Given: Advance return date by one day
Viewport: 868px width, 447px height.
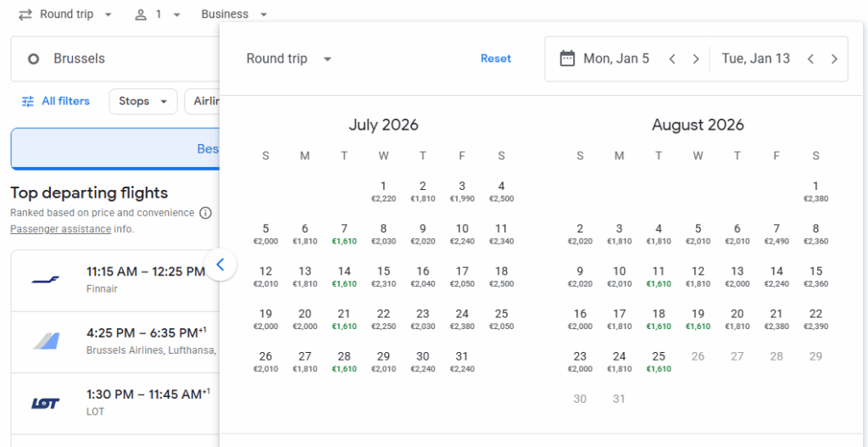Looking at the screenshot, I should [834, 59].
